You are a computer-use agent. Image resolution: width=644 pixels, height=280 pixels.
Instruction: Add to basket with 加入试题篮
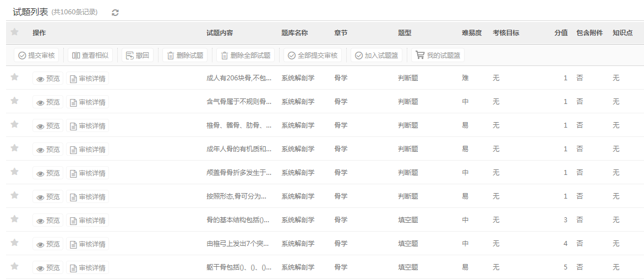pos(376,56)
